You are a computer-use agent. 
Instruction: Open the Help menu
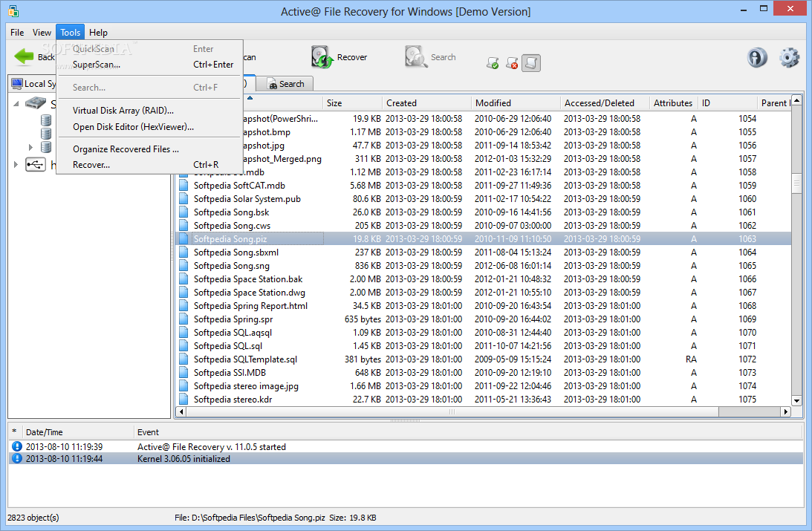tap(98, 32)
